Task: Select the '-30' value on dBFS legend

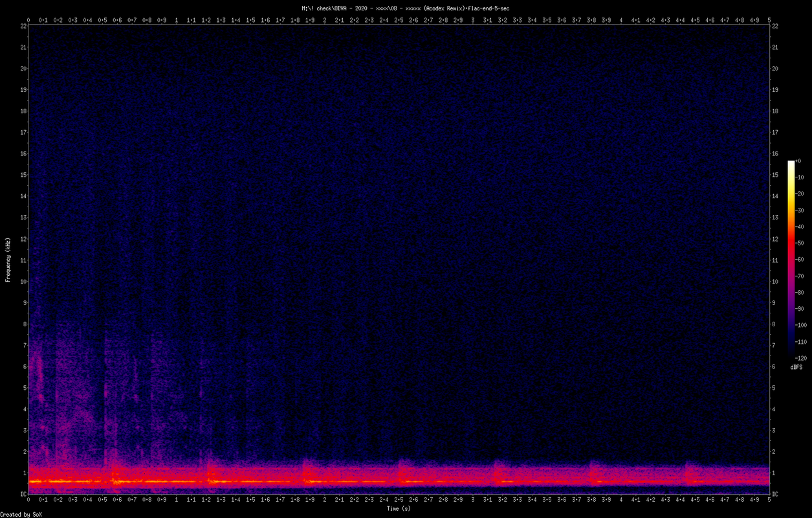Action: (x=799, y=210)
